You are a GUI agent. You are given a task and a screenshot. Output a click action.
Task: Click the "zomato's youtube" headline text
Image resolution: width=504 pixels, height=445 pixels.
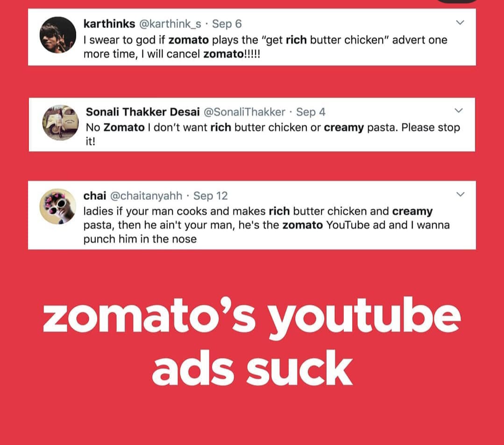coord(252,317)
